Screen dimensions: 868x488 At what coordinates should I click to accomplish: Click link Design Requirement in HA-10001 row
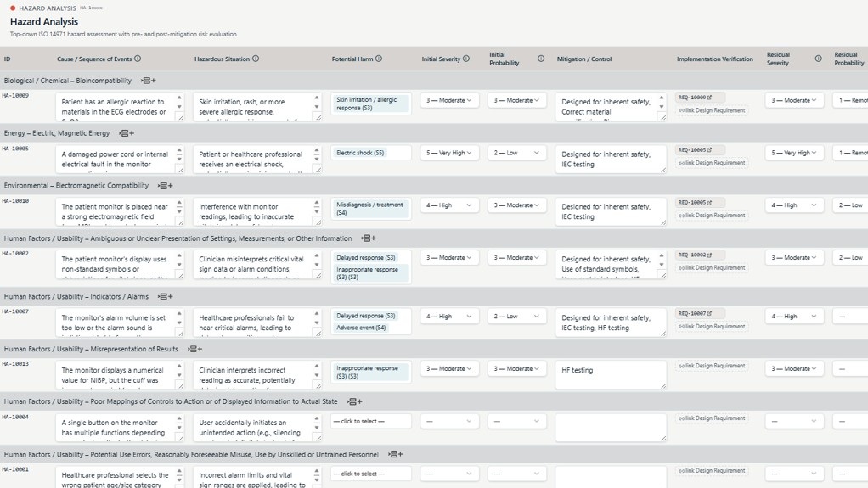pos(712,471)
